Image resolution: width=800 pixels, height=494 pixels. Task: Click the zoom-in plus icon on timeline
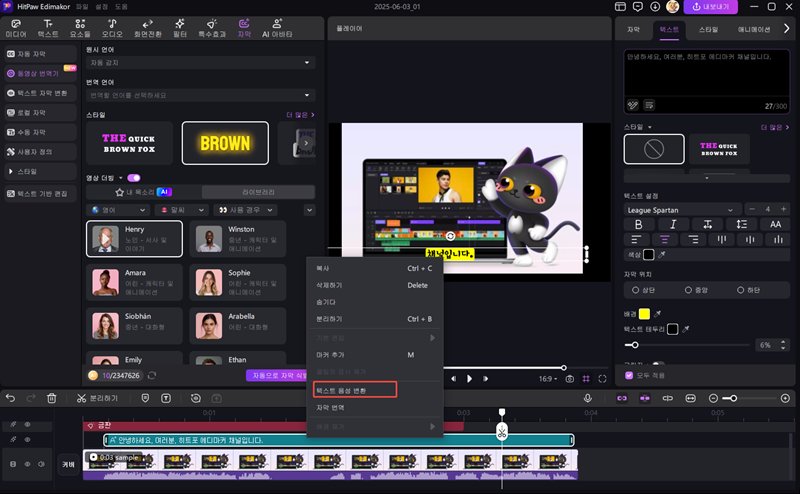pyautogui.click(x=785, y=398)
